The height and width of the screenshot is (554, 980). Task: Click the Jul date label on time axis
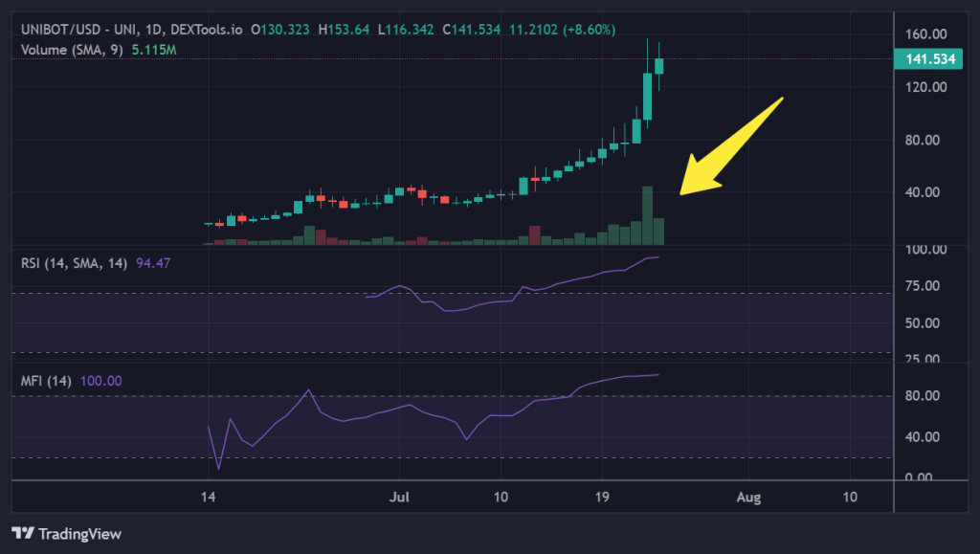pyautogui.click(x=399, y=498)
